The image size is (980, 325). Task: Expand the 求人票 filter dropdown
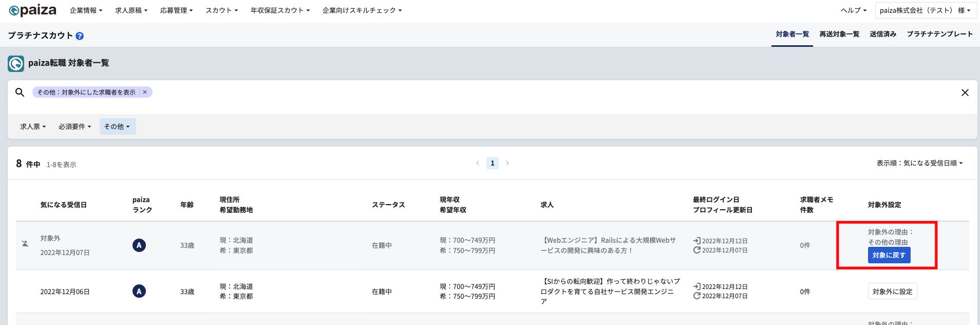click(33, 127)
